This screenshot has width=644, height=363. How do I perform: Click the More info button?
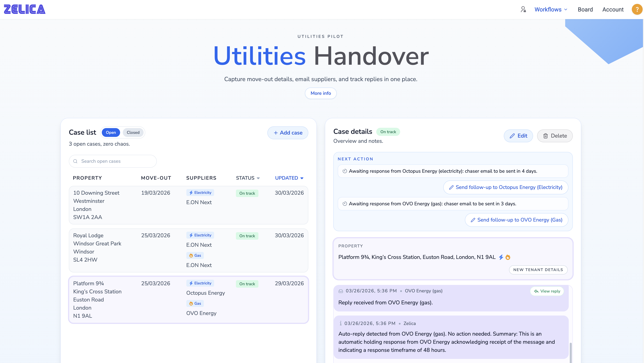pyautogui.click(x=320, y=93)
